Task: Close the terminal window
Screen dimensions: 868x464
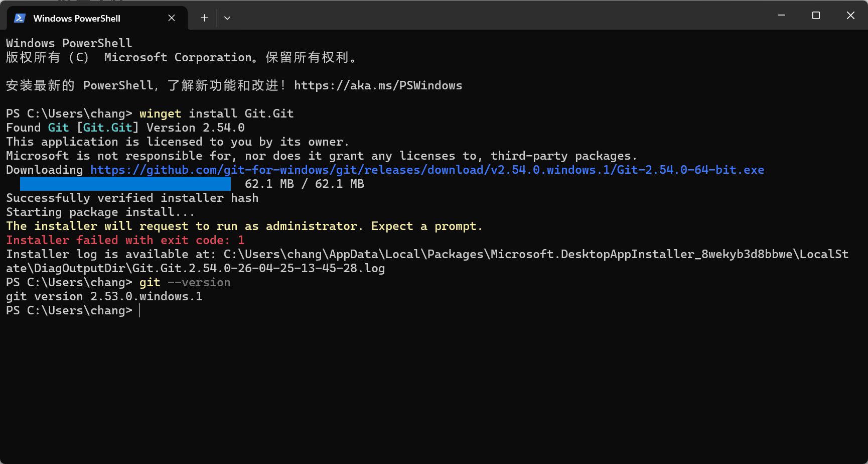Action: point(850,16)
